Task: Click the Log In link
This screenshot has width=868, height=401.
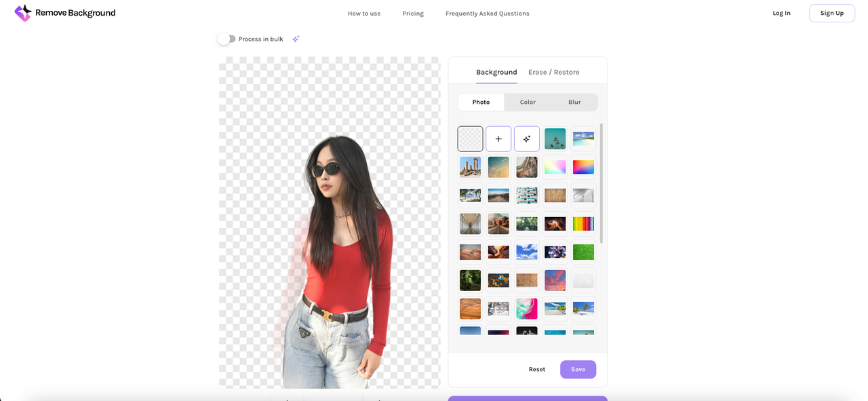Action: 782,13
